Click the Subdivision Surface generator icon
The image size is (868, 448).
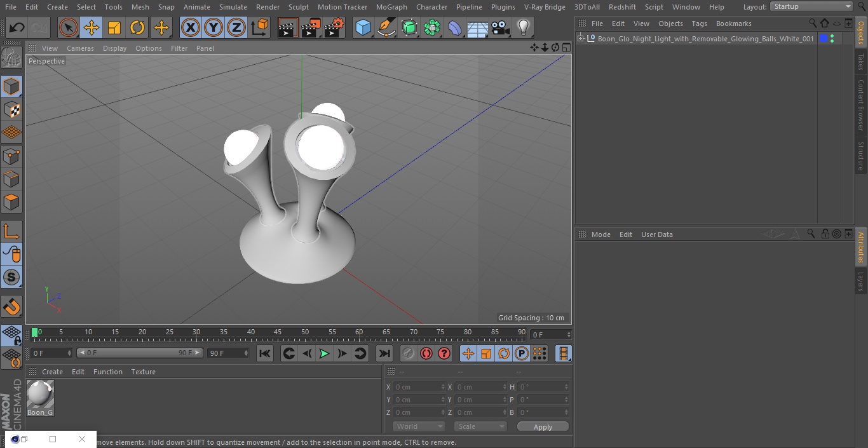[x=409, y=28]
